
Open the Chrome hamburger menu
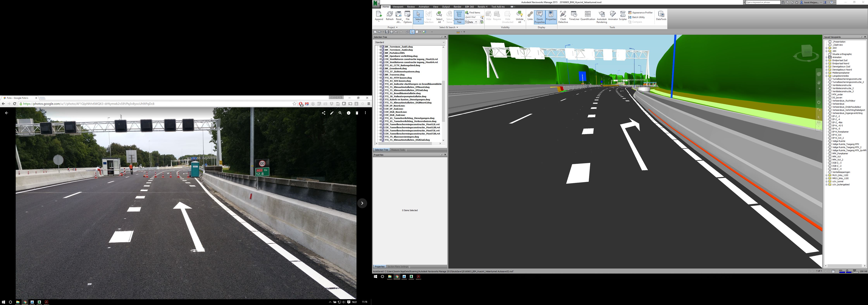(x=369, y=104)
